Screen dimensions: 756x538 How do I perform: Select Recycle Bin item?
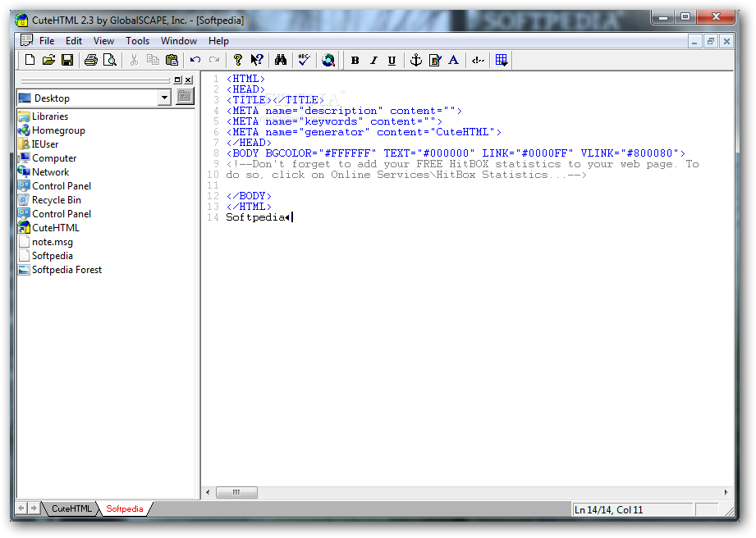(x=49, y=200)
